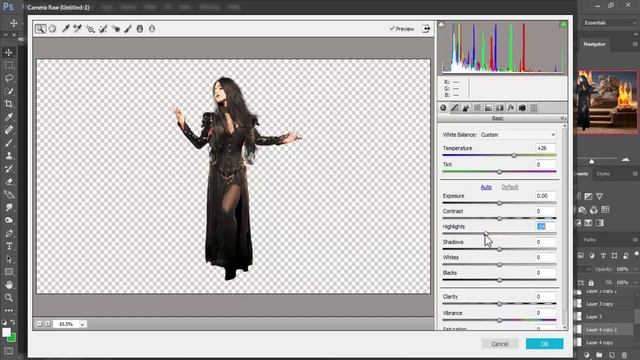Select the Adjustment Brush tool
This screenshot has width=640, height=360.
[128, 29]
